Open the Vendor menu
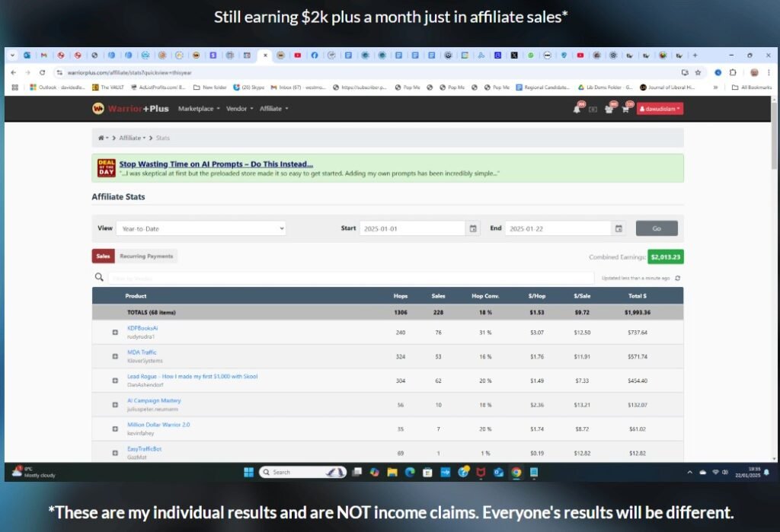 click(x=239, y=108)
